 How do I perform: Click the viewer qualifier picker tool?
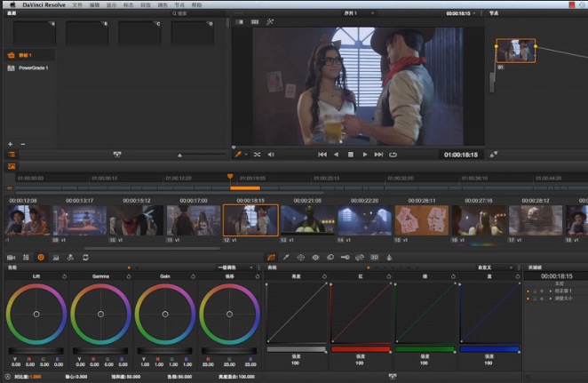click(x=238, y=154)
